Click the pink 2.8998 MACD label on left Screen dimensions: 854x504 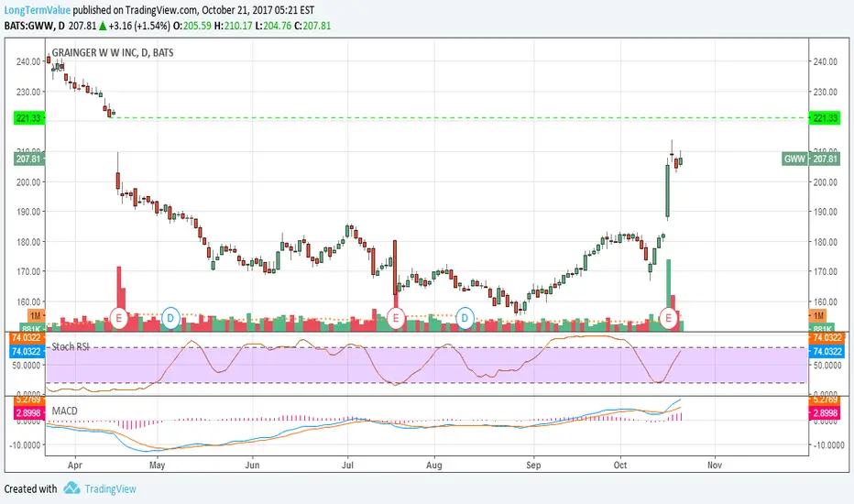[28, 413]
